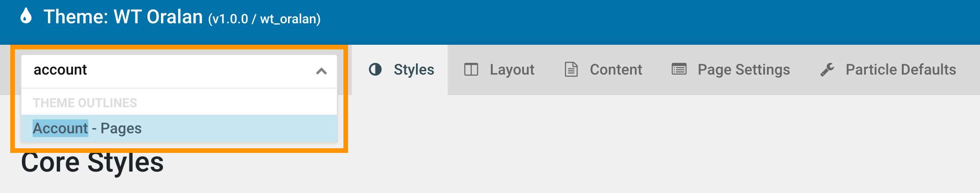Collapse the outline selector chevron
The image size is (980, 193).
point(321,71)
